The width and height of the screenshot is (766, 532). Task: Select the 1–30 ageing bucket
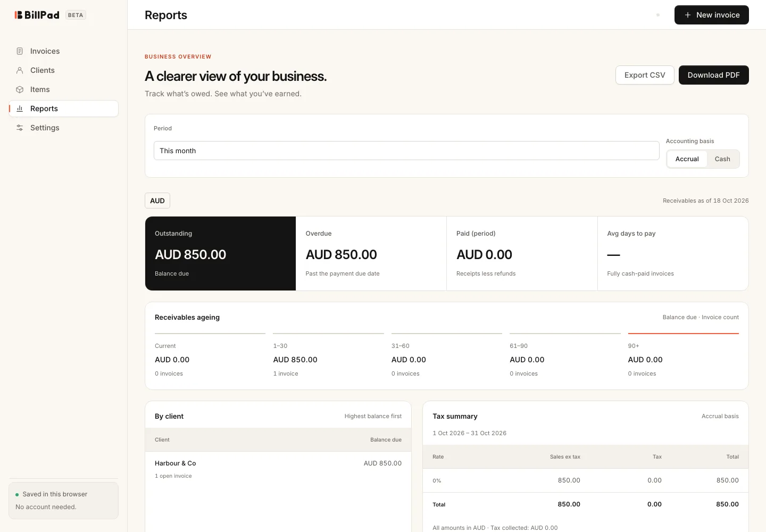pyautogui.click(x=328, y=356)
